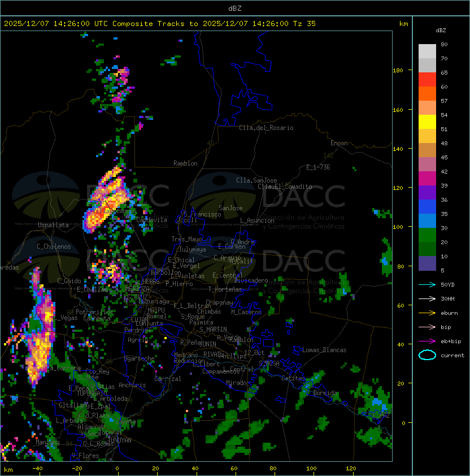Click the 'Tulumaya' map label
The height and width of the screenshot is (476, 470).
point(193,249)
